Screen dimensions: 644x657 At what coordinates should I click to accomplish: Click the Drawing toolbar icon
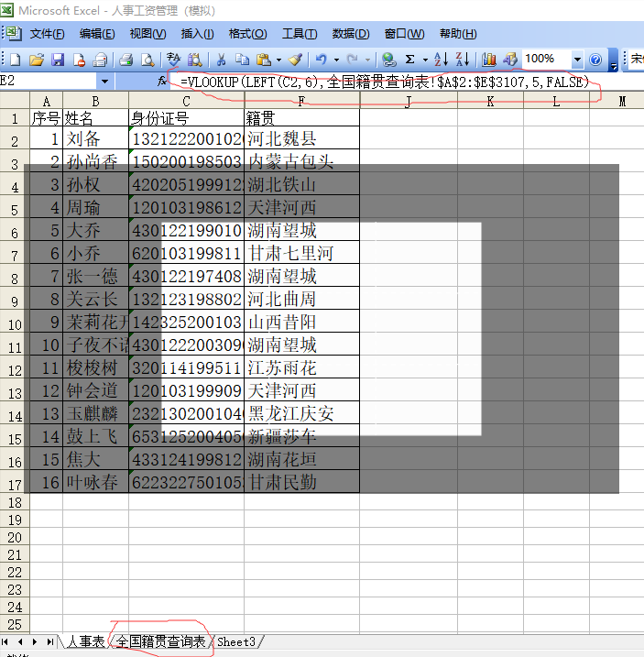coord(510,60)
